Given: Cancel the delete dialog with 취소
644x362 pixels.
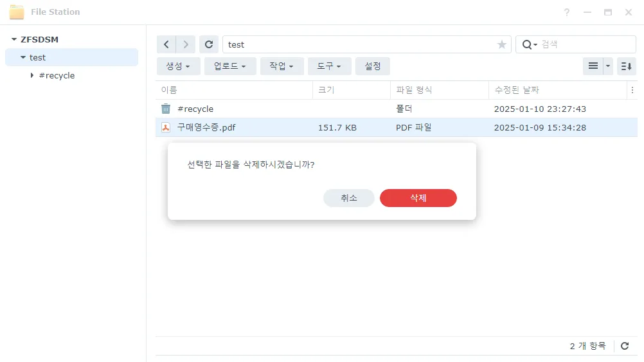Looking at the screenshot, I should (x=348, y=198).
